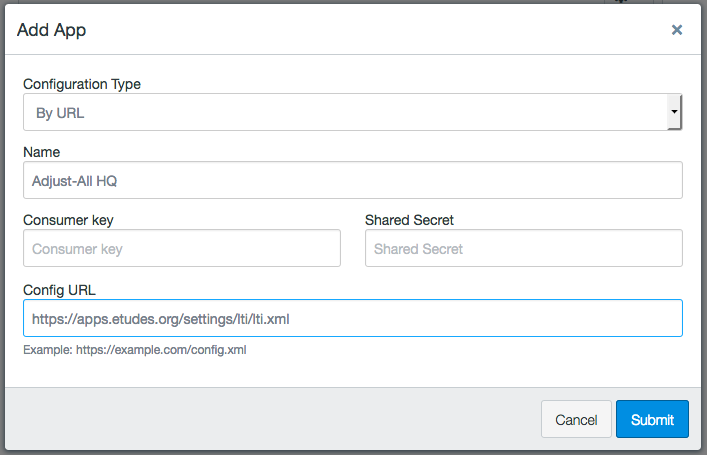Click the Configuration Type label

point(82,84)
